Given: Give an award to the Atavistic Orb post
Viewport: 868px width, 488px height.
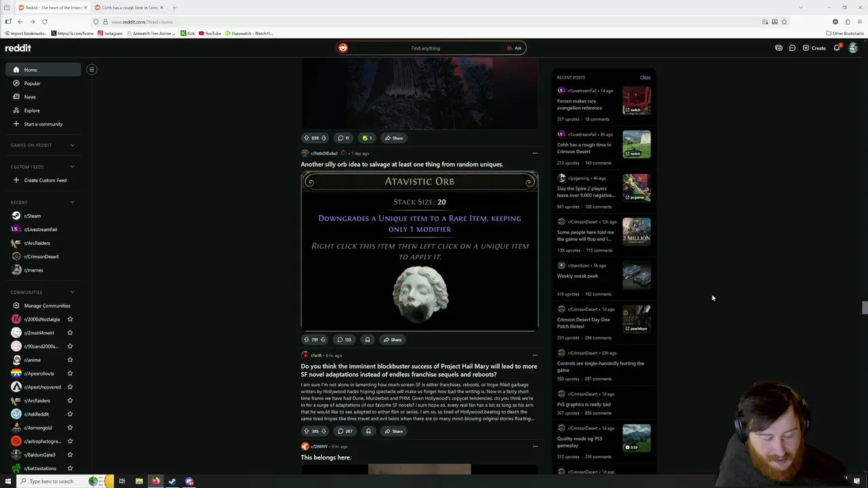Looking at the screenshot, I should 368,340.
